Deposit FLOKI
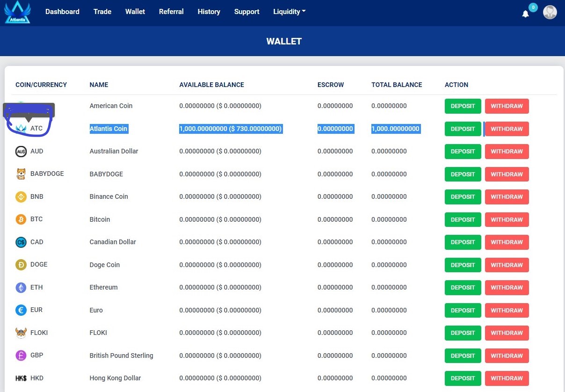This screenshot has width=565, height=392. coord(463,333)
